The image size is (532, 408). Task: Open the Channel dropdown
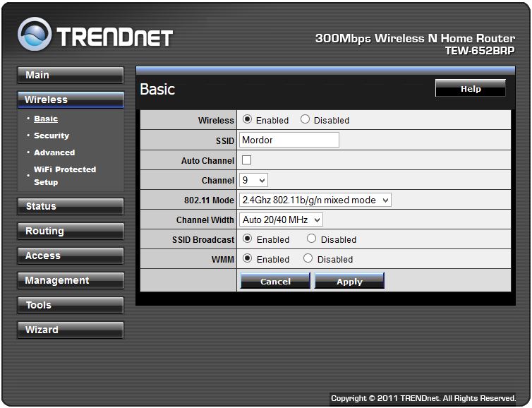pos(254,180)
